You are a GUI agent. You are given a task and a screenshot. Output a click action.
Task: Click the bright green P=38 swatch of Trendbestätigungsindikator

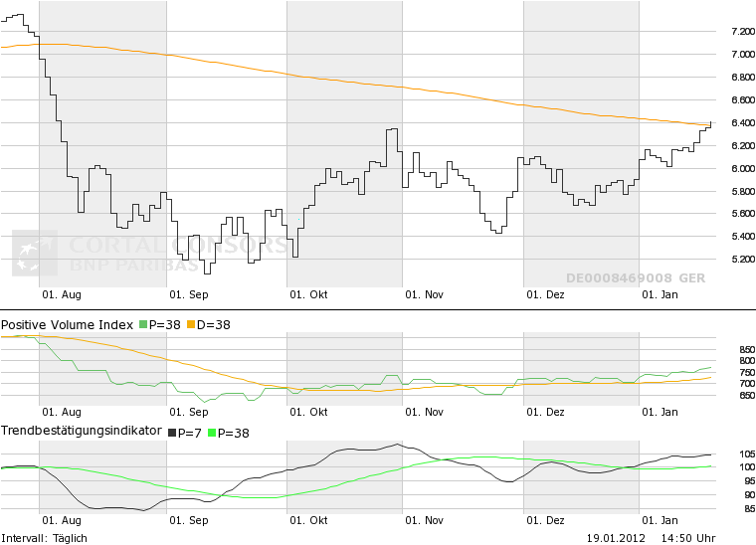(x=212, y=433)
